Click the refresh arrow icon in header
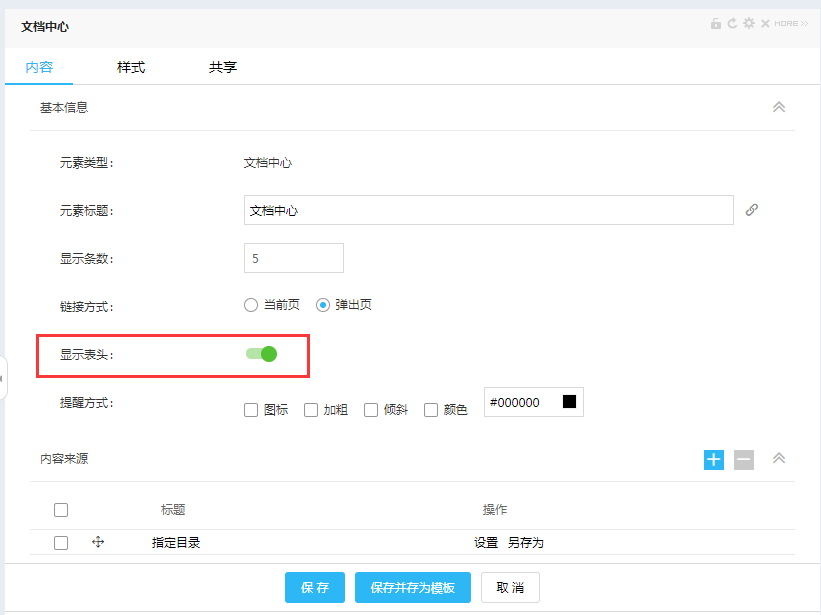This screenshot has height=615, width=821. [732, 23]
